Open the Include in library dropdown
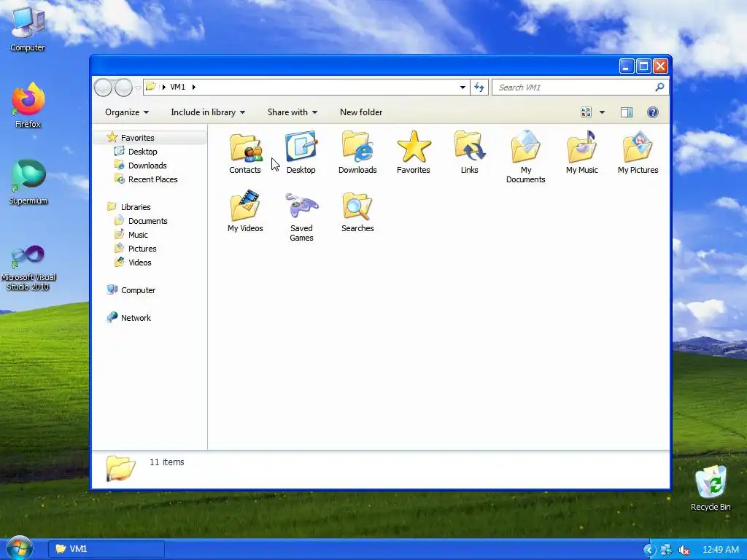The image size is (747, 560). (x=208, y=112)
